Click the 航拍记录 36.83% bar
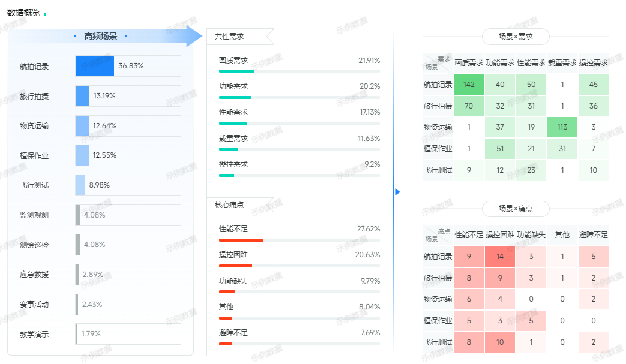Screen dimensions: 626x364 pos(94,66)
